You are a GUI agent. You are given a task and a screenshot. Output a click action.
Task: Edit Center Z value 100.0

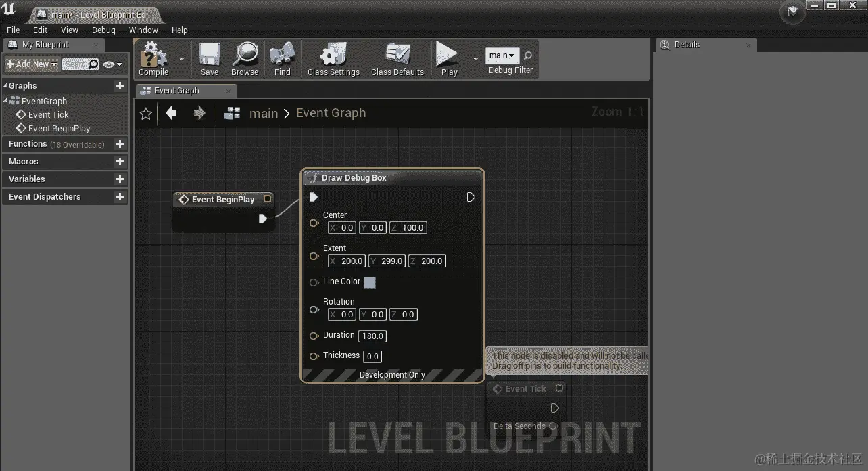[x=408, y=228]
